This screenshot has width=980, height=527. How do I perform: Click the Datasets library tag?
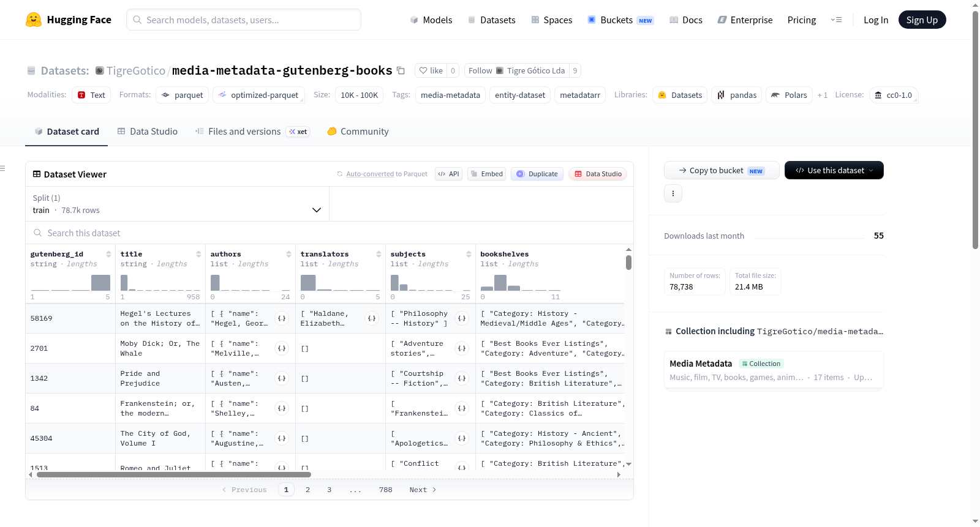click(x=680, y=95)
